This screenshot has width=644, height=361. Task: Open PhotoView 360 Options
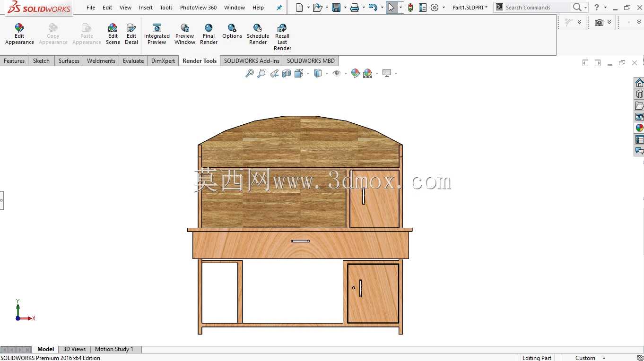point(232,31)
